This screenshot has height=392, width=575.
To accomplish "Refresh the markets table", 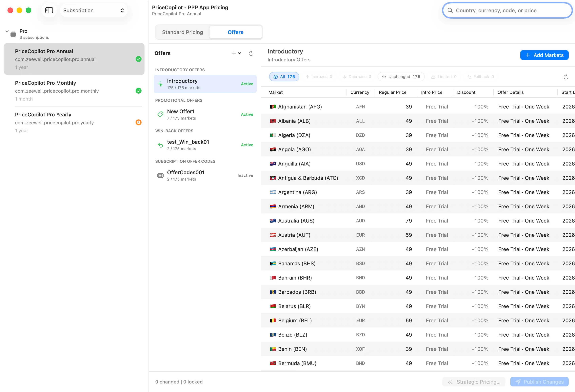I will pos(566,77).
